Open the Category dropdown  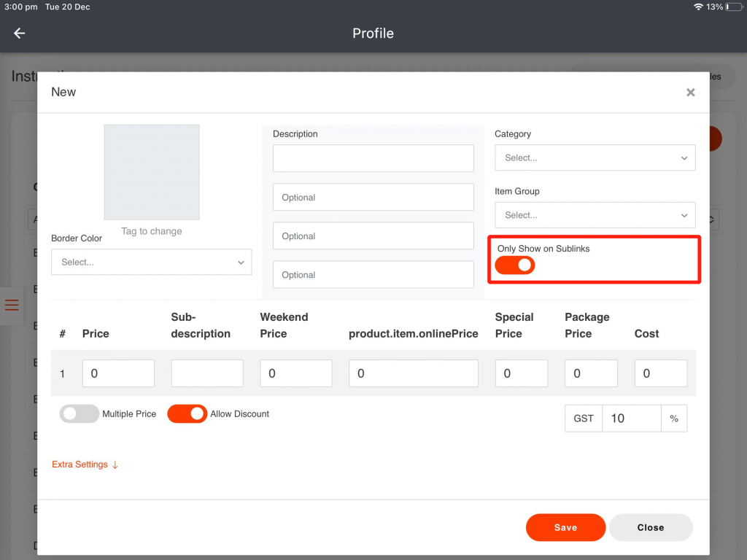pyautogui.click(x=595, y=158)
